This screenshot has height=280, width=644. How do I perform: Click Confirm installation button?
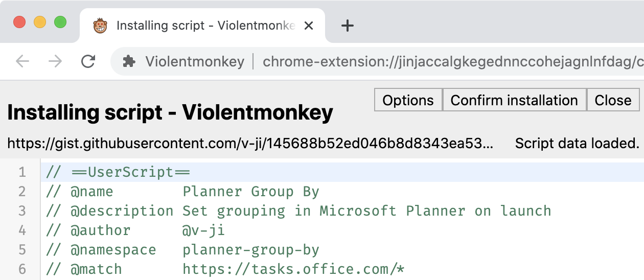click(x=514, y=100)
